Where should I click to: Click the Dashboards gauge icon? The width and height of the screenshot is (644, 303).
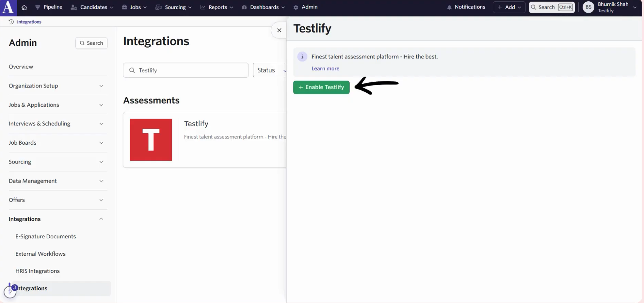pyautogui.click(x=244, y=7)
